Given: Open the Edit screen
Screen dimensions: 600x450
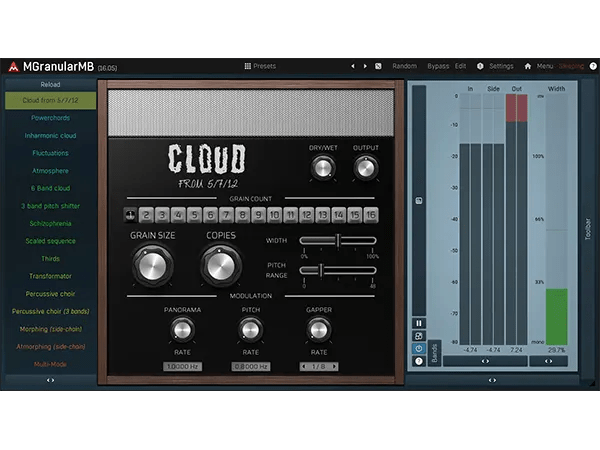Looking at the screenshot, I should (x=460, y=66).
